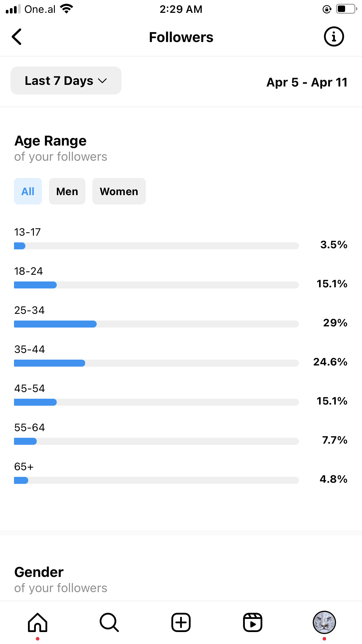The width and height of the screenshot is (362, 644).
Task: Tap the Gender section heading
Action: tap(39, 572)
